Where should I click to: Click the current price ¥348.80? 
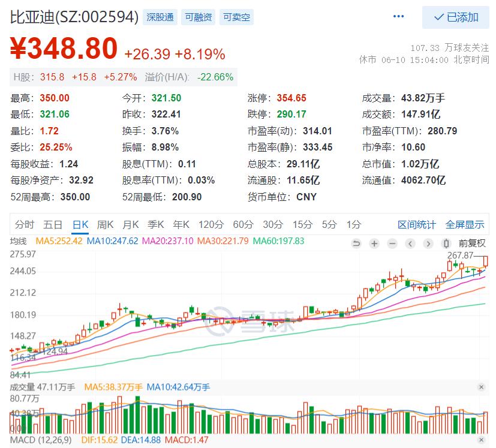point(64,49)
